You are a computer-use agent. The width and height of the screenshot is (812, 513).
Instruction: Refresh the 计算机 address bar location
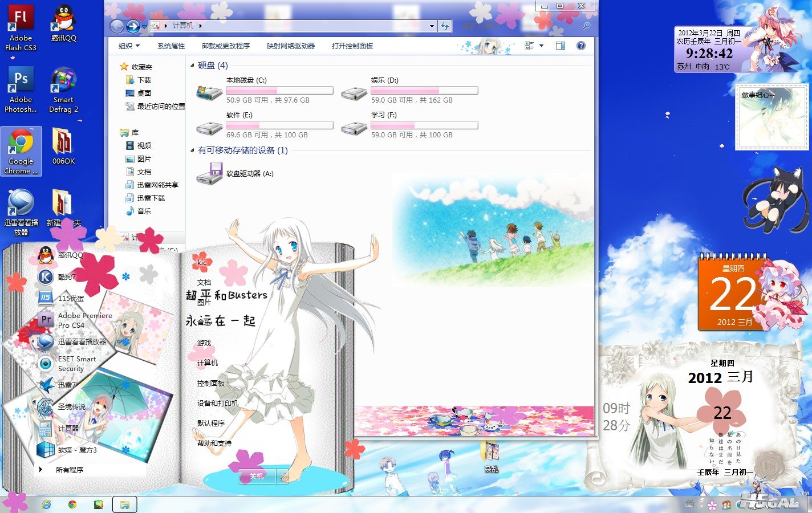[x=445, y=26]
